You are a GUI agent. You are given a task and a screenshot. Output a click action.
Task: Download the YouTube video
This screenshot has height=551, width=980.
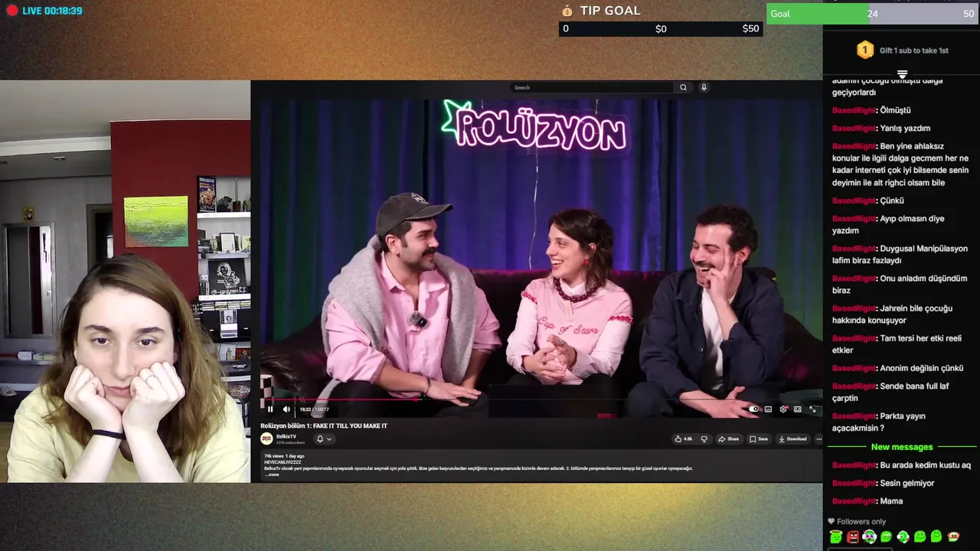(x=792, y=439)
